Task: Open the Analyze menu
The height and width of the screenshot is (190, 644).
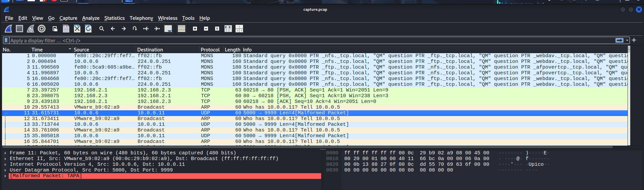Action: tap(91, 18)
